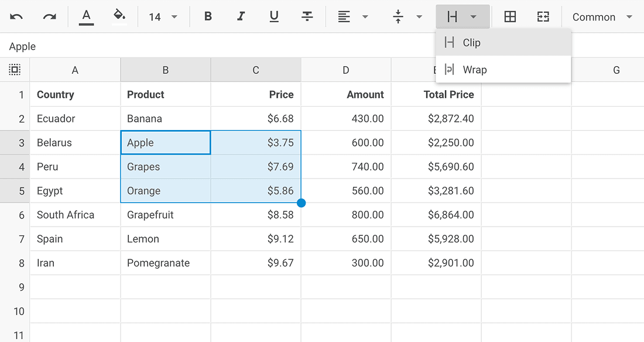Click the blue selection fill handle

pyautogui.click(x=301, y=203)
